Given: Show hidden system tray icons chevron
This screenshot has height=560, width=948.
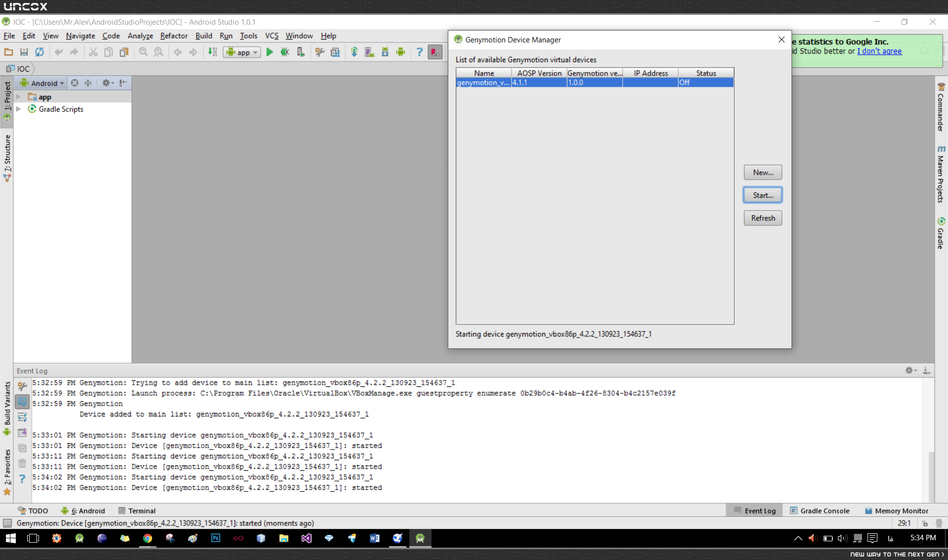Looking at the screenshot, I should coord(798,538).
